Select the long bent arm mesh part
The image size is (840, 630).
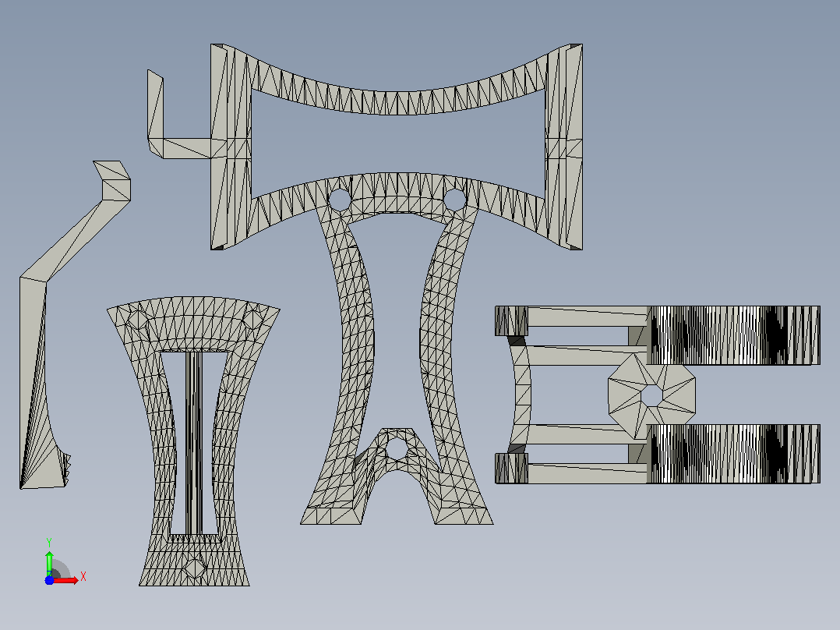(x=75, y=325)
